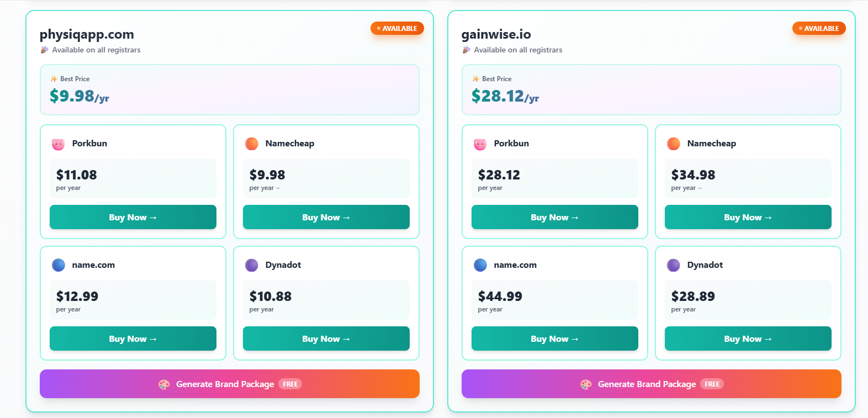
Task: Click the name.com blue icon under gainwise.io
Action: point(480,265)
